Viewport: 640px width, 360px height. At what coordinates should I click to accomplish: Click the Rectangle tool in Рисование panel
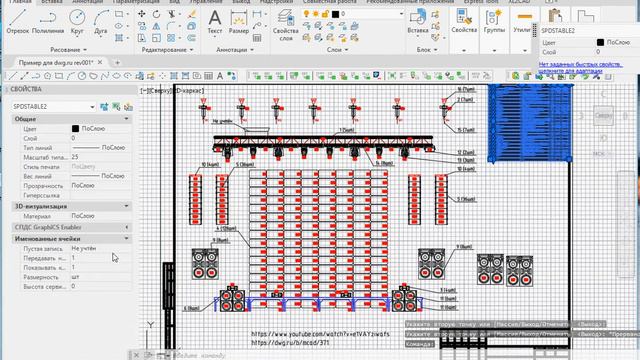119,14
